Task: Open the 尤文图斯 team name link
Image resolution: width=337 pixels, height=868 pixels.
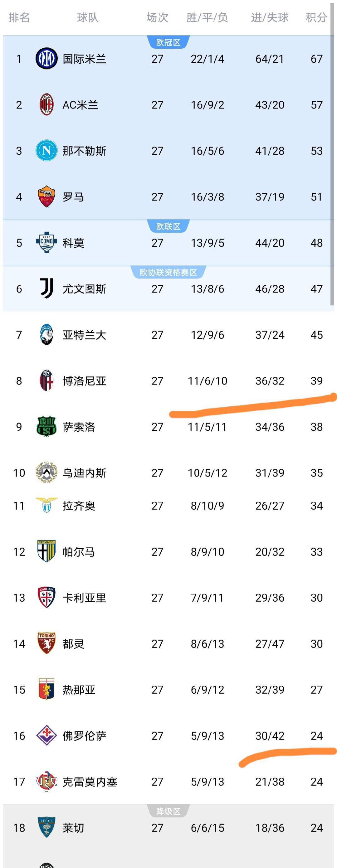Action: tap(84, 289)
